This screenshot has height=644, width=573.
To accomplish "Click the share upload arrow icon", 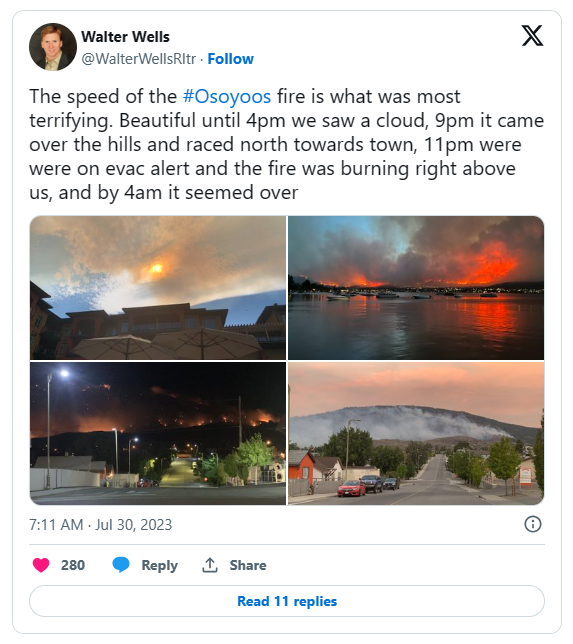I will point(209,565).
